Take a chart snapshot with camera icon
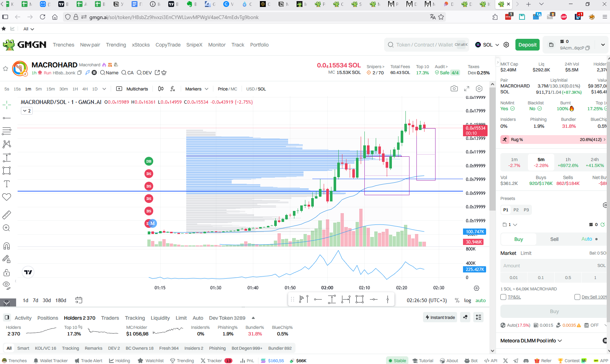 (454, 89)
